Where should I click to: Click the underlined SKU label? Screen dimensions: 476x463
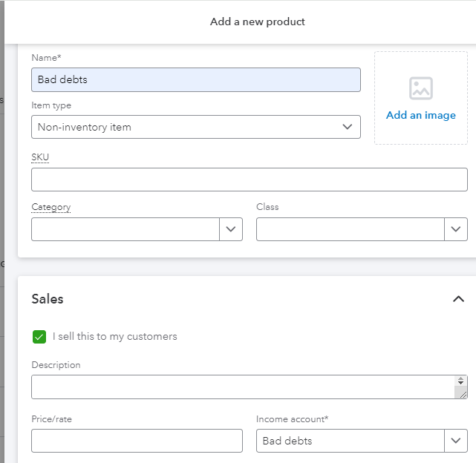pos(40,157)
